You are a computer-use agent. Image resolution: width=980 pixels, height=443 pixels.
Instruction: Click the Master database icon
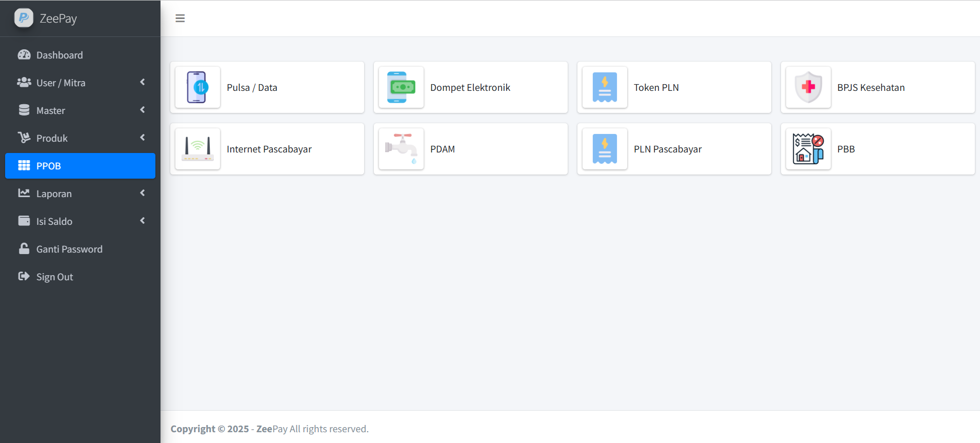point(24,110)
